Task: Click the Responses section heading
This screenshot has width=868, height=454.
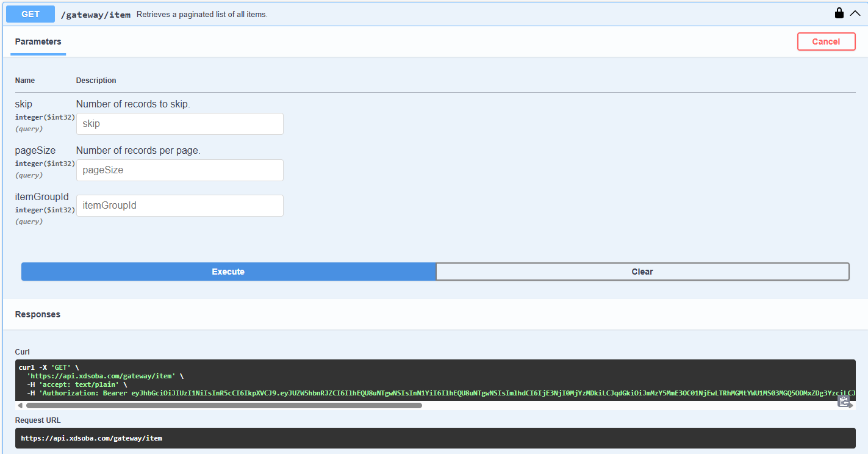Action: (x=38, y=315)
